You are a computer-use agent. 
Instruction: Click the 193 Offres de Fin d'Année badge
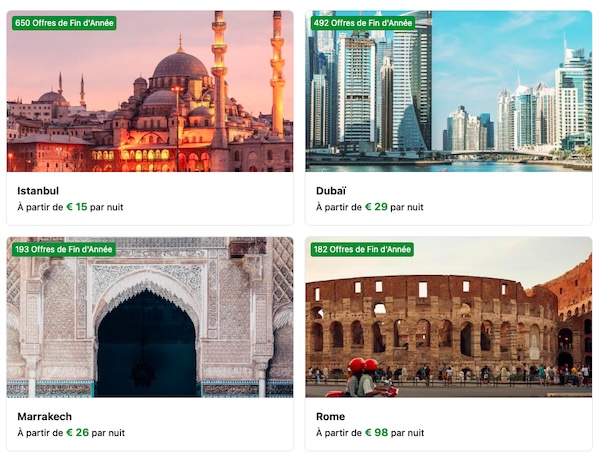pyautogui.click(x=64, y=249)
